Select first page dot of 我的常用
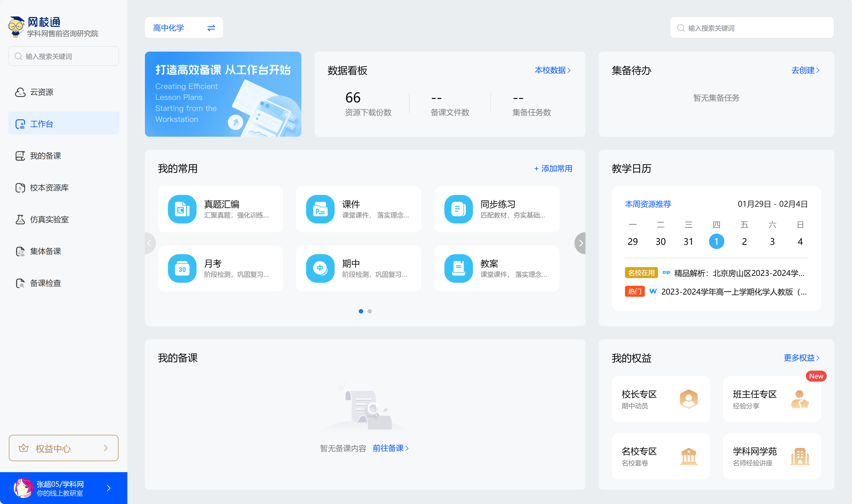The image size is (852, 504). 361,311
